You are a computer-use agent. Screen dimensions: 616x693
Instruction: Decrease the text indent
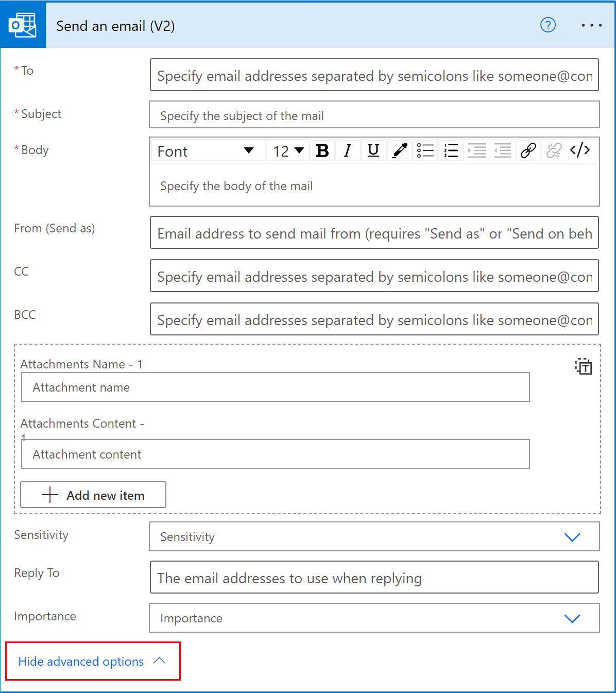pyautogui.click(x=502, y=150)
